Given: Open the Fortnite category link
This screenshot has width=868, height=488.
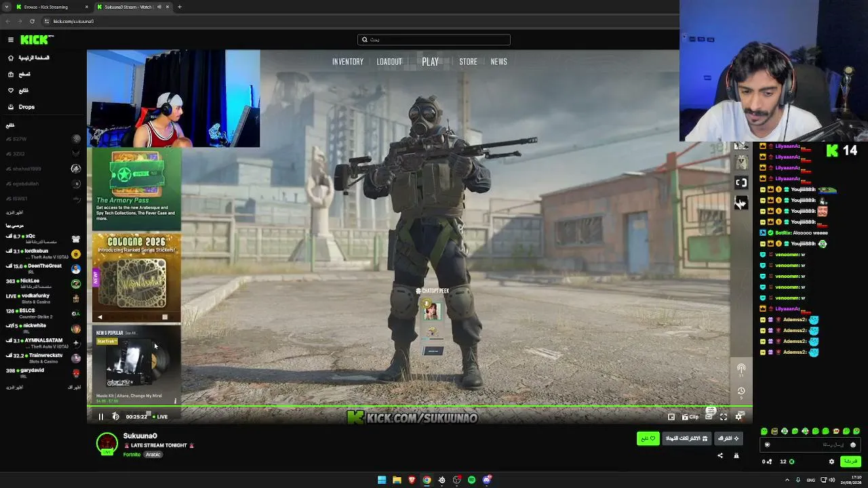Looking at the screenshot, I should [x=132, y=455].
